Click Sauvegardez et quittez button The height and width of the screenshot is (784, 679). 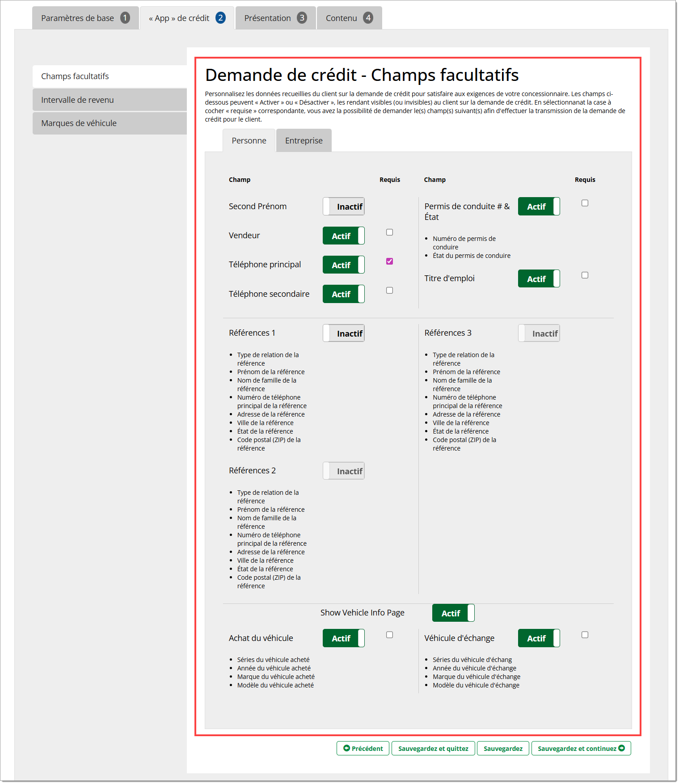click(433, 748)
